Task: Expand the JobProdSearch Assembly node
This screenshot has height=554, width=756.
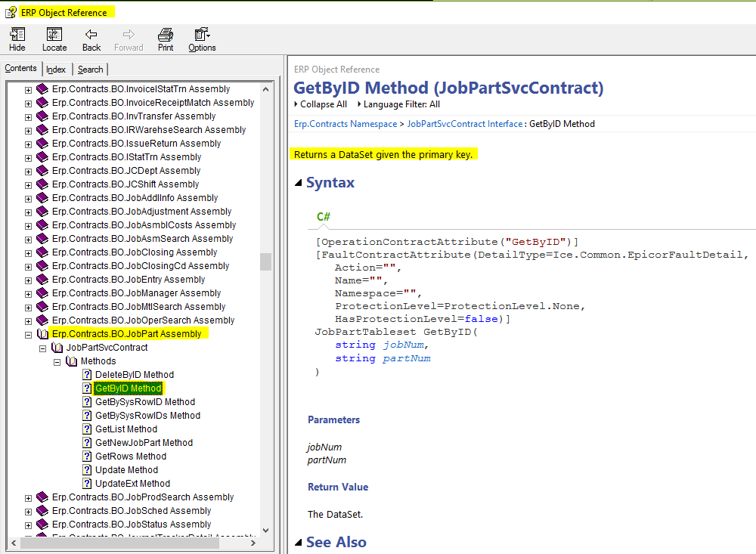Action: [28, 498]
